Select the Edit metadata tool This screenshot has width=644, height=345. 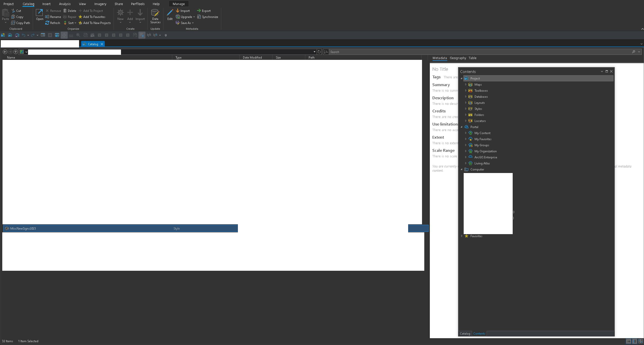(169, 15)
